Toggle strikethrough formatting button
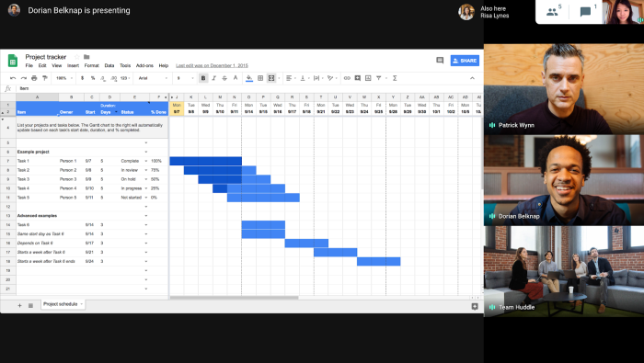This screenshot has width=644, height=363. [224, 78]
